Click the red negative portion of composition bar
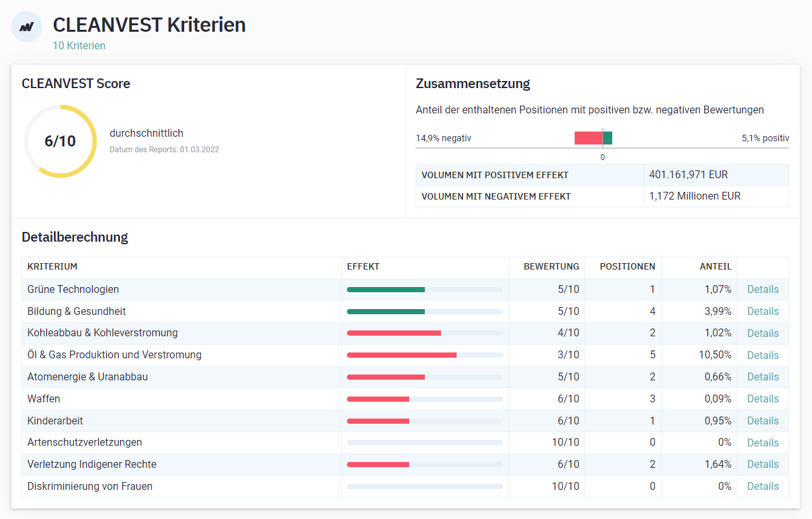This screenshot has height=519, width=812. 588,138
